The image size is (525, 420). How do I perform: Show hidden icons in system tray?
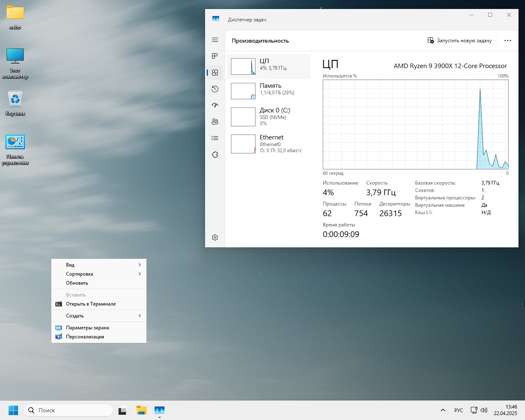pos(443,410)
